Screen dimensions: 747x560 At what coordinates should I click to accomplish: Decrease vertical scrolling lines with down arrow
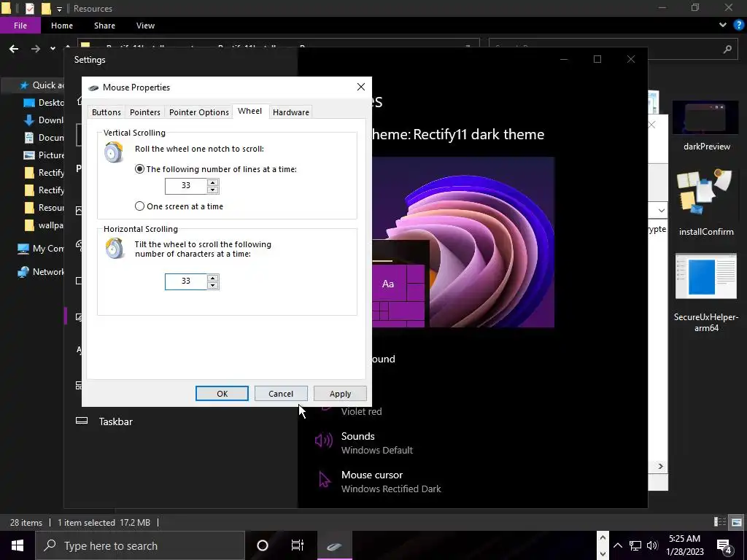point(213,190)
